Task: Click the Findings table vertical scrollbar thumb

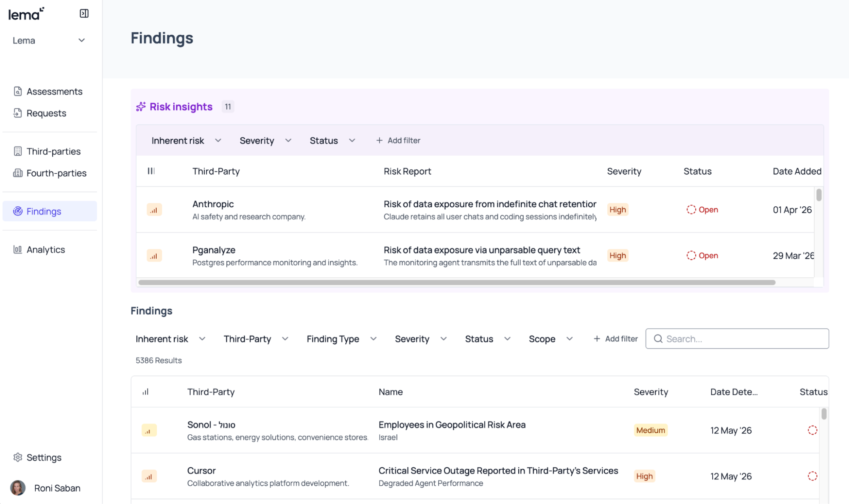Action: (x=824, y=414)
